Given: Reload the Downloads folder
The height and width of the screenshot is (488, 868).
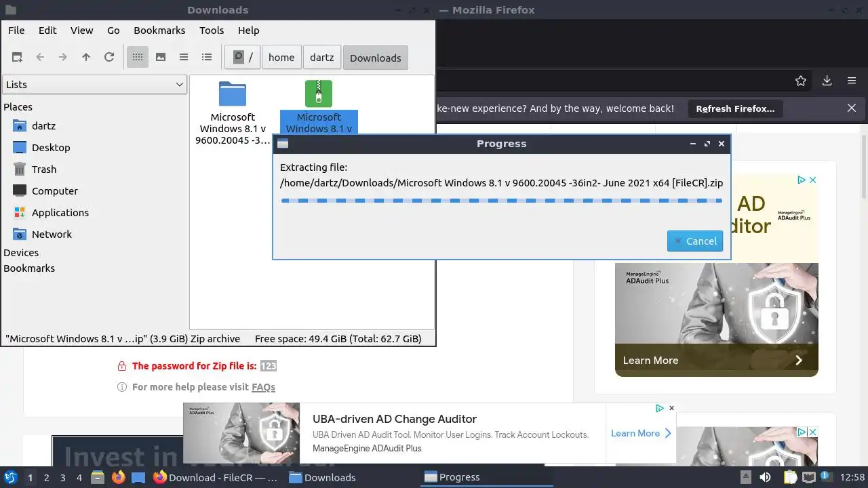Looking at the screenshot, I should tap(109, 58).
